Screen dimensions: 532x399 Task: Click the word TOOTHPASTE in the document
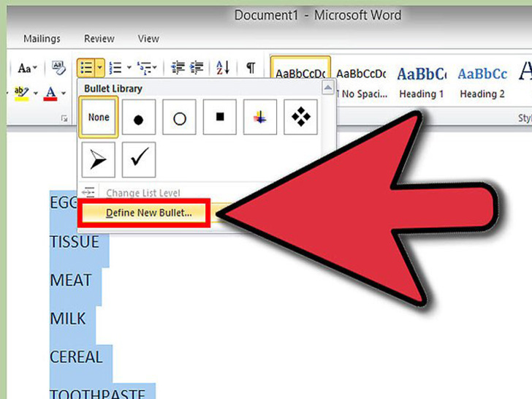[98, 394]
